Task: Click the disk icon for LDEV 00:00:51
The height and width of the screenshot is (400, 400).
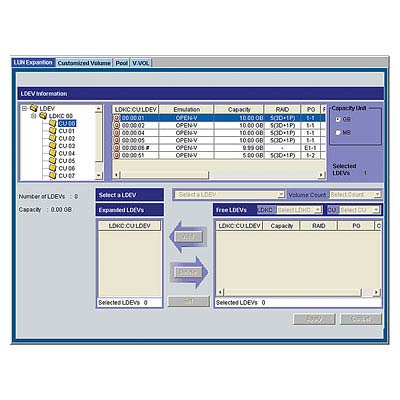Action: [116, 155]
